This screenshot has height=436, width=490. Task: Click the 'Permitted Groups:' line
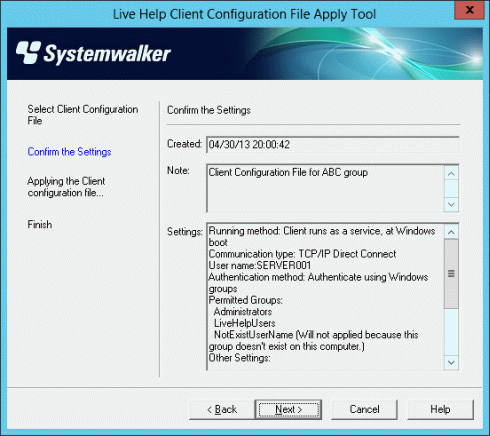(246, 300)
